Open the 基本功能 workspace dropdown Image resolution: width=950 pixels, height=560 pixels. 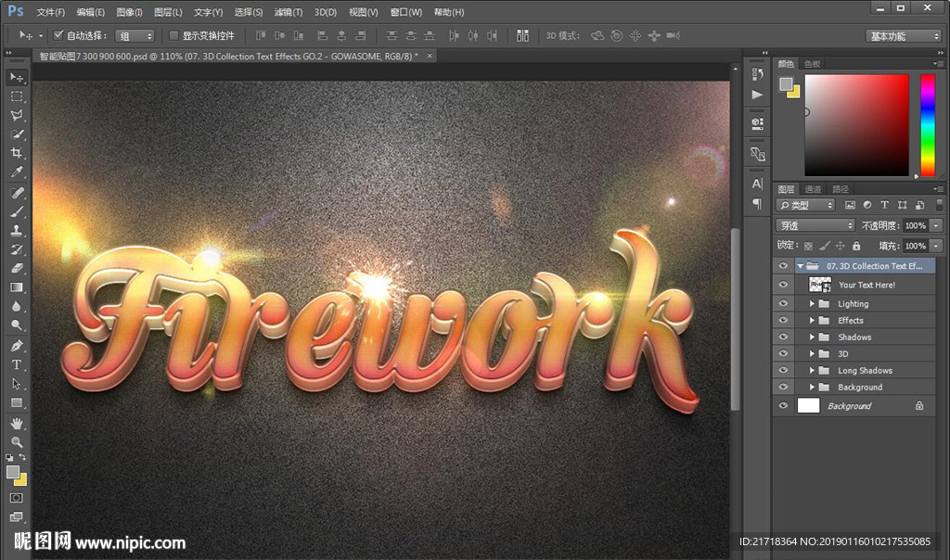pyautogui.click(x=905, y=36)
